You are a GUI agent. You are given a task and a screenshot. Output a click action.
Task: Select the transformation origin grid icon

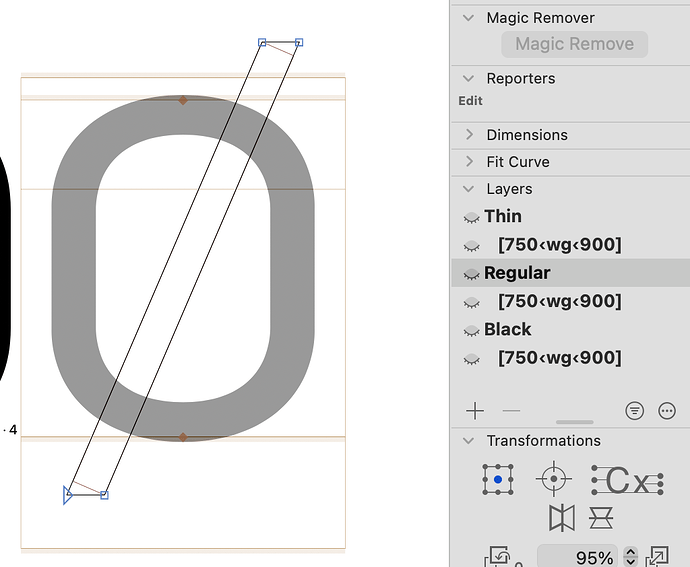point(498,480)
